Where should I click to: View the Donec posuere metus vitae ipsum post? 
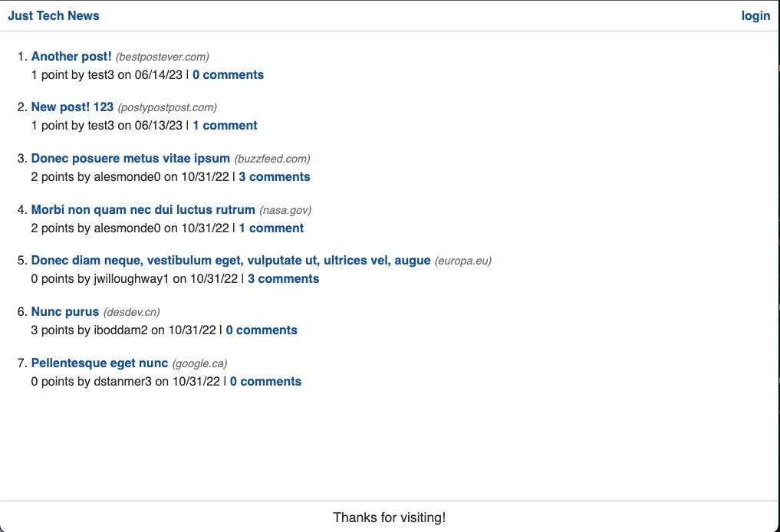coord(130,158)
